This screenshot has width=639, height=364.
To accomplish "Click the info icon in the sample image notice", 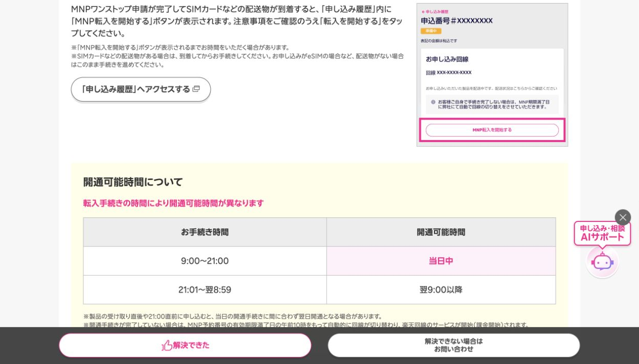I will 433,102.
